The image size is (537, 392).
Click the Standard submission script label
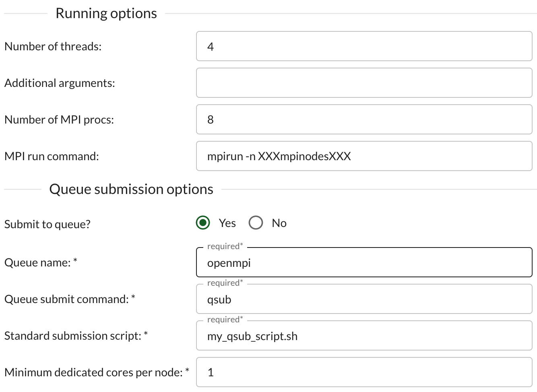tap(76, 335)
